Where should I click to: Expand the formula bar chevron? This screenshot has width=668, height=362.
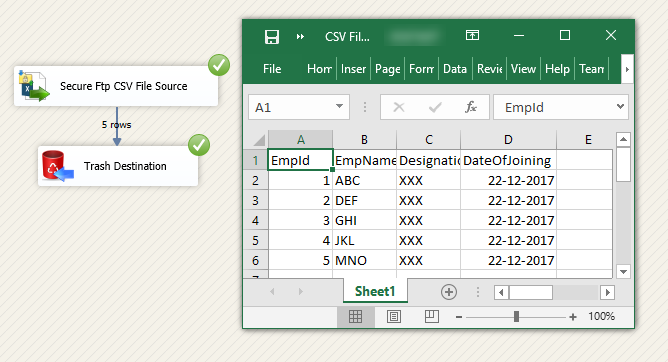[x=620, y=106]
